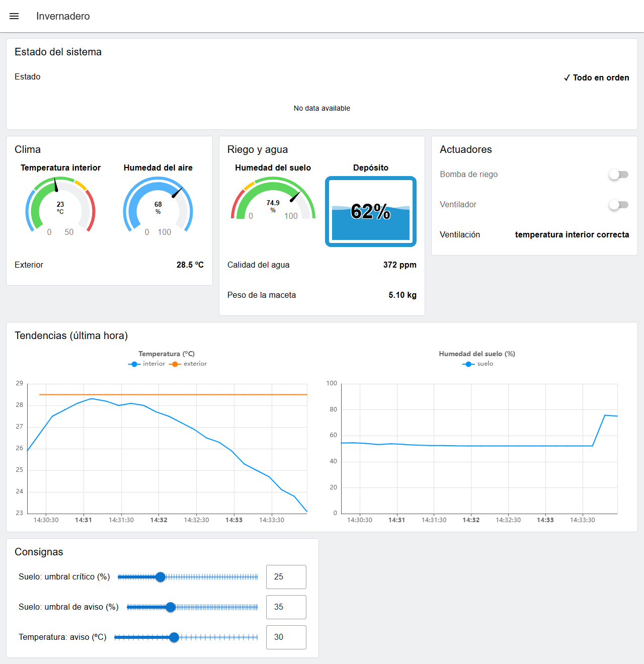Click the "Humedad del suelo (%)" chart title
The image size is (644, 664).
coord(477,354)
